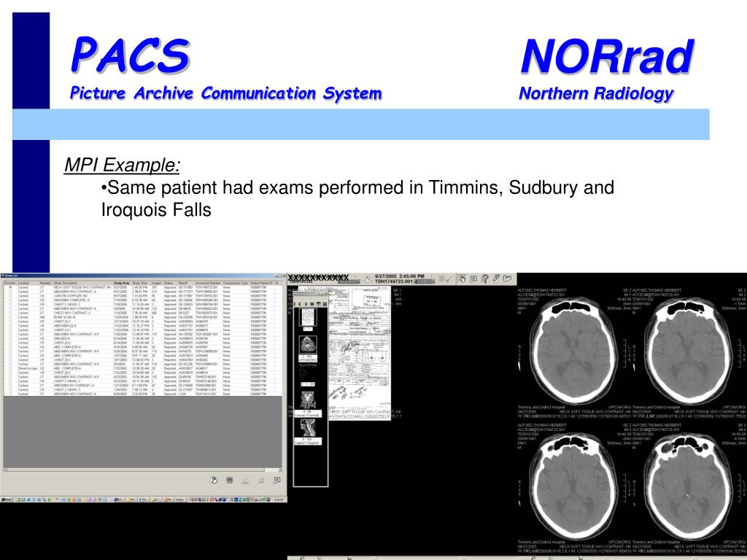Select the upper-left brain CT image pane

[574, 352]
